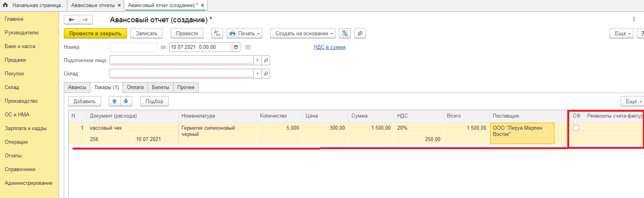
Task: Follow the НДС в сумме link
Action: pos(330,47)
